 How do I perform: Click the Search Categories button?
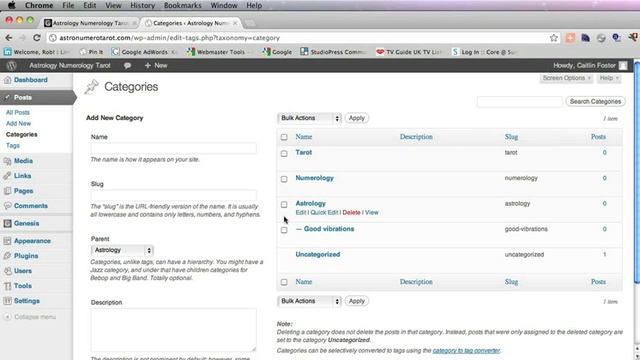[595, 101]
